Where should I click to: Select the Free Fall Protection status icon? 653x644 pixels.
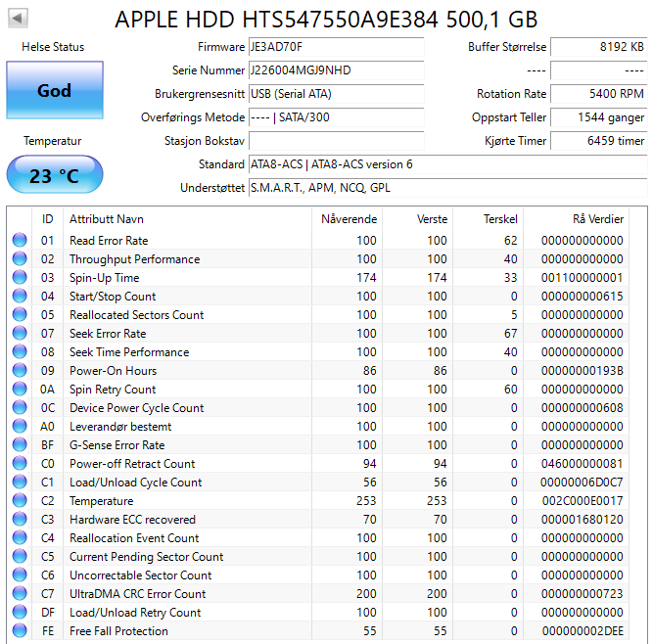click(x=20, y=631)
